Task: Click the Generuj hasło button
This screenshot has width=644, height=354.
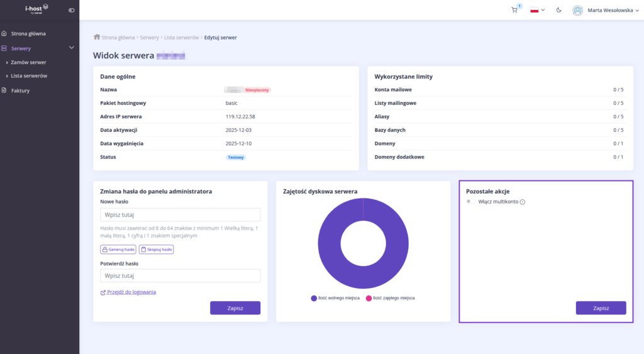Action: pyautogui.click(x=118, y=249)
